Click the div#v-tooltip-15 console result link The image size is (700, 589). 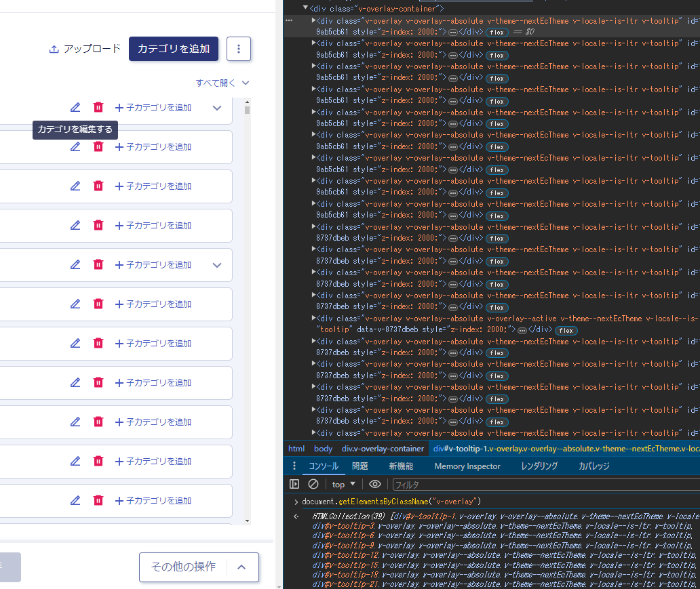(345, 565)
